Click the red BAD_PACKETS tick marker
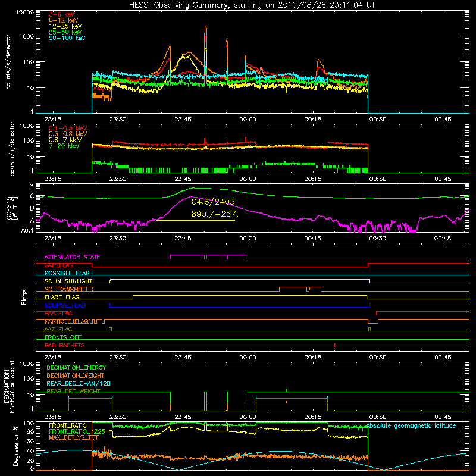476x476 pixels. point(334,345)
